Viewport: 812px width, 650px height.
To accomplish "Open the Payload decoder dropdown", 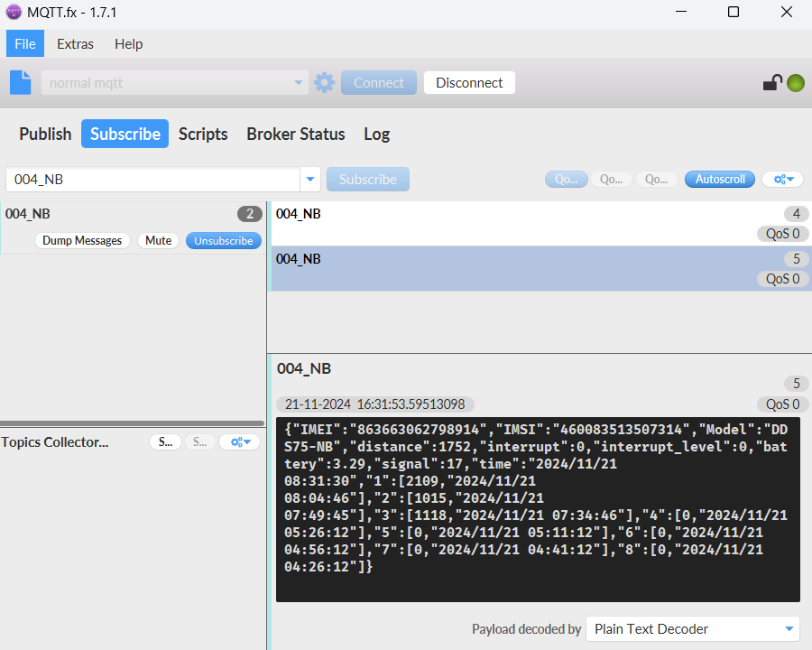I will (693, 628).
